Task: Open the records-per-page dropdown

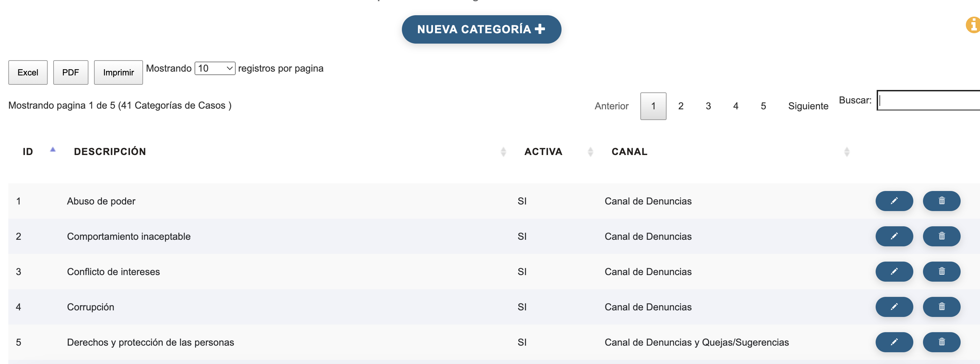Action: (215, 69)
